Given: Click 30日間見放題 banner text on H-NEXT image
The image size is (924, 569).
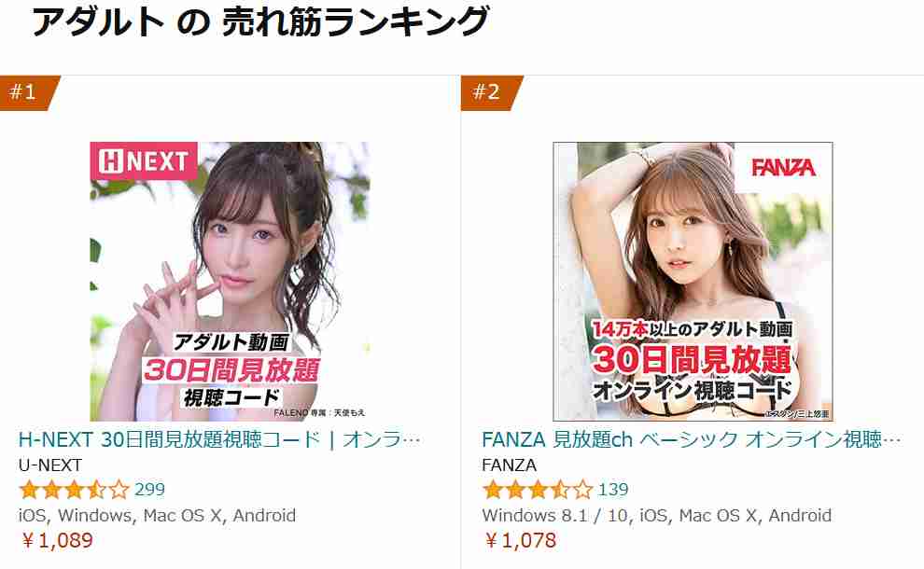Looking at the screenshot, I should coord(231,370).
